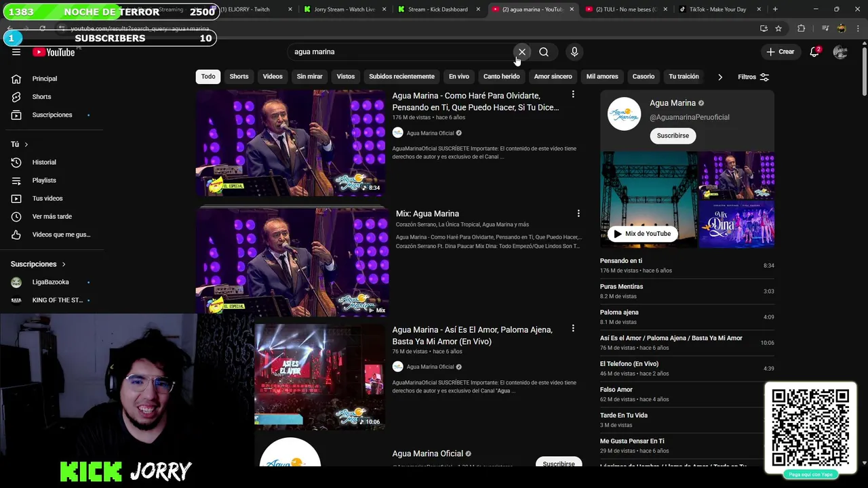This screenshot has height=488, width=868.
Task: Open options menu for Así Es El Amor video
Action: click(x=573, y=329)
